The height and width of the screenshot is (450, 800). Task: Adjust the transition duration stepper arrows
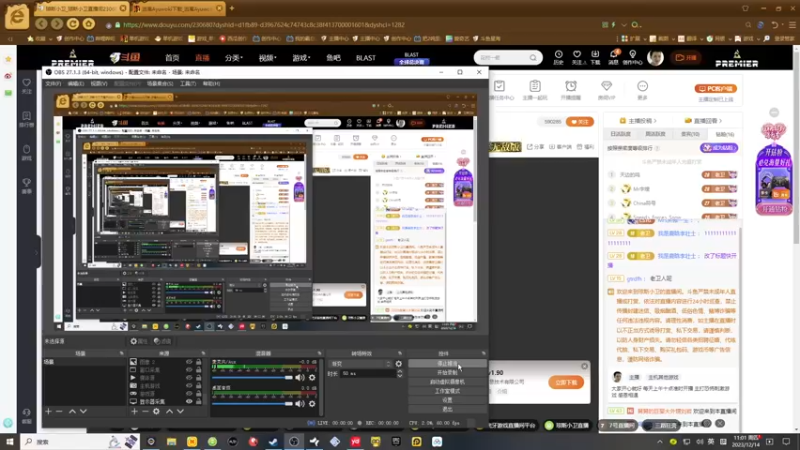click(x=399, y=373)
